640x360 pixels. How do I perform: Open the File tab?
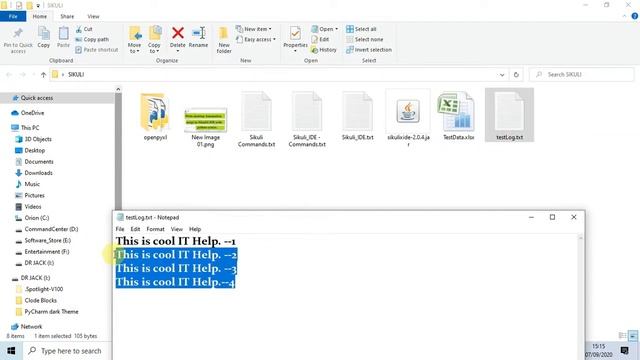(x=13, y=16)
